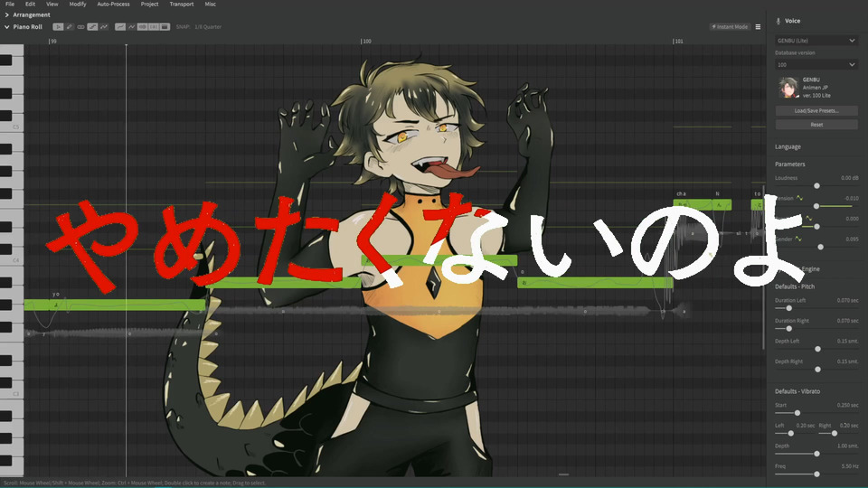Click the Gender slider handle
Image resolution: width=868 pixels, height=488 pixels.
(x=820, y=247)
